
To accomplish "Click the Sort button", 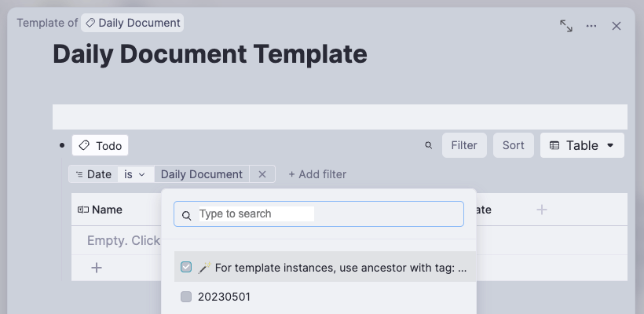I will pos(513,145).
